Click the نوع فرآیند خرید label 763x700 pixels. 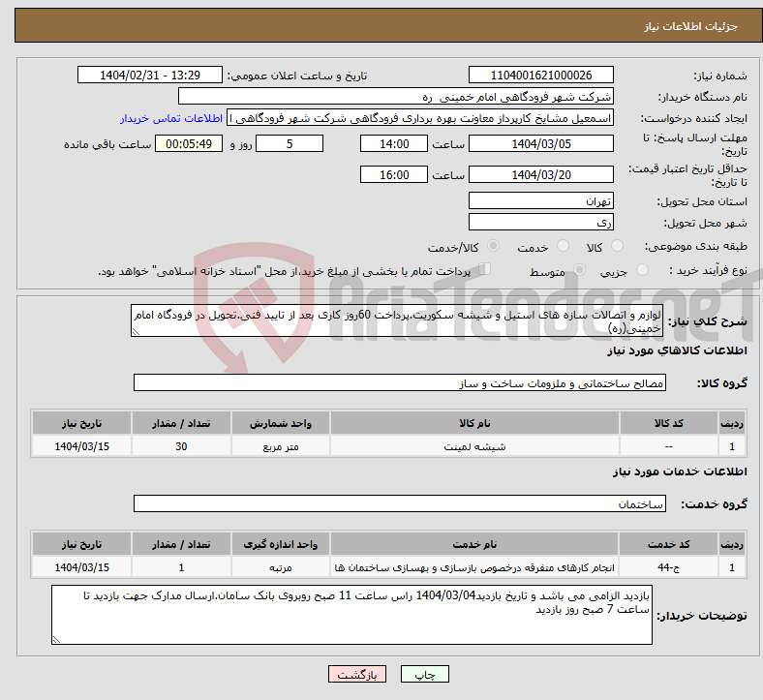coord(709,270)
